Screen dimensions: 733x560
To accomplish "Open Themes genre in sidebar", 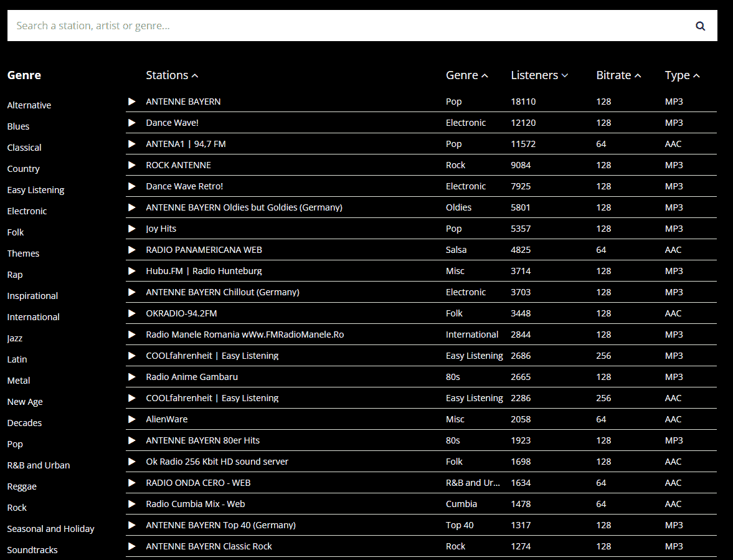I will 24,254.
